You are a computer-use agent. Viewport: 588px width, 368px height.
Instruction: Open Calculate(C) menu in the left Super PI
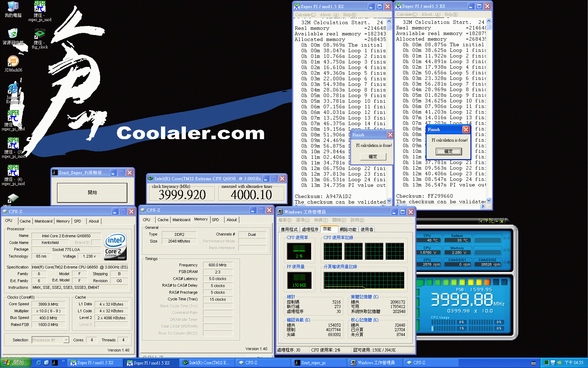[x=305, y=15]
